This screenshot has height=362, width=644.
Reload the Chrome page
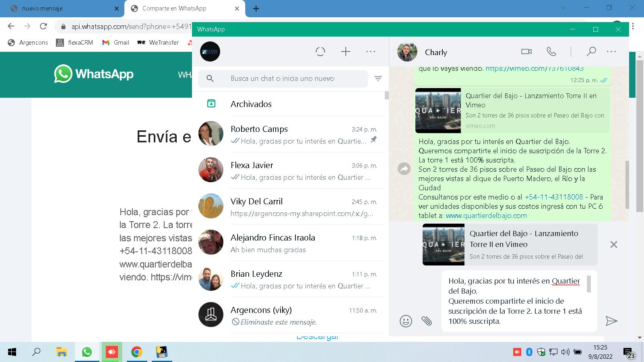point(43,26)
